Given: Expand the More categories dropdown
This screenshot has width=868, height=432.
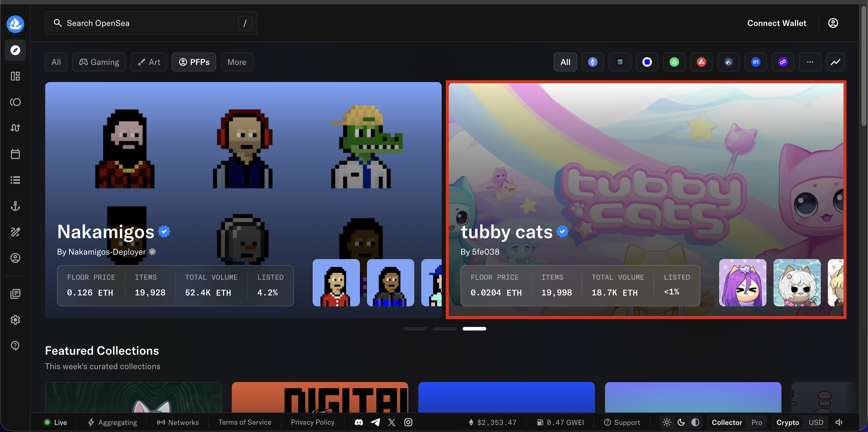Looking at the screenshot, I should (236, 62).
